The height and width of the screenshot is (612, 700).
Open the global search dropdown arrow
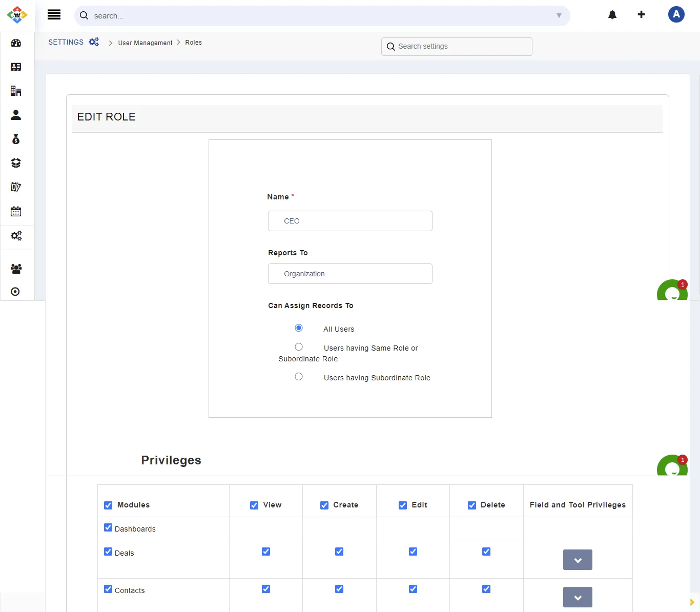(559, 16)
